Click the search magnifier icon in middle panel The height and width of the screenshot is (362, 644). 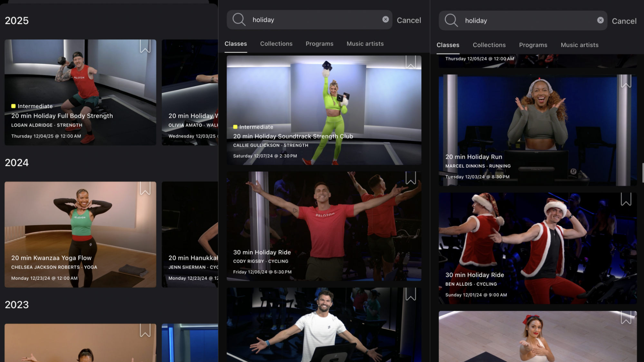pos(239,19)
